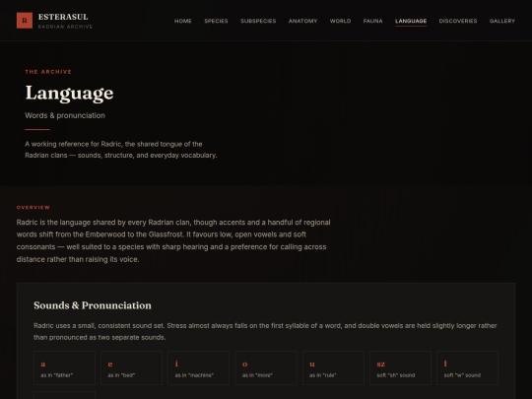
Task: Click the 'Radric is the language shared' paragraph
Action: (173, 241)
